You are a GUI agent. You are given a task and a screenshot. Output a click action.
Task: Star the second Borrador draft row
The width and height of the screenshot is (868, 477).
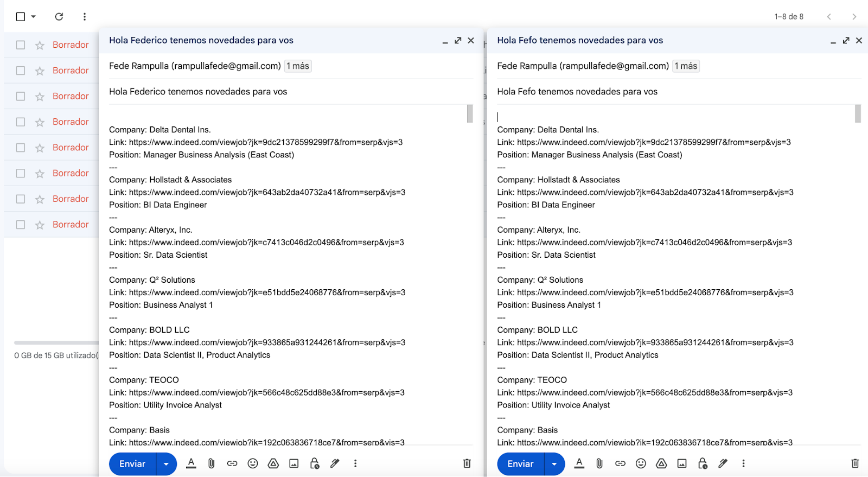click(40, 71)
